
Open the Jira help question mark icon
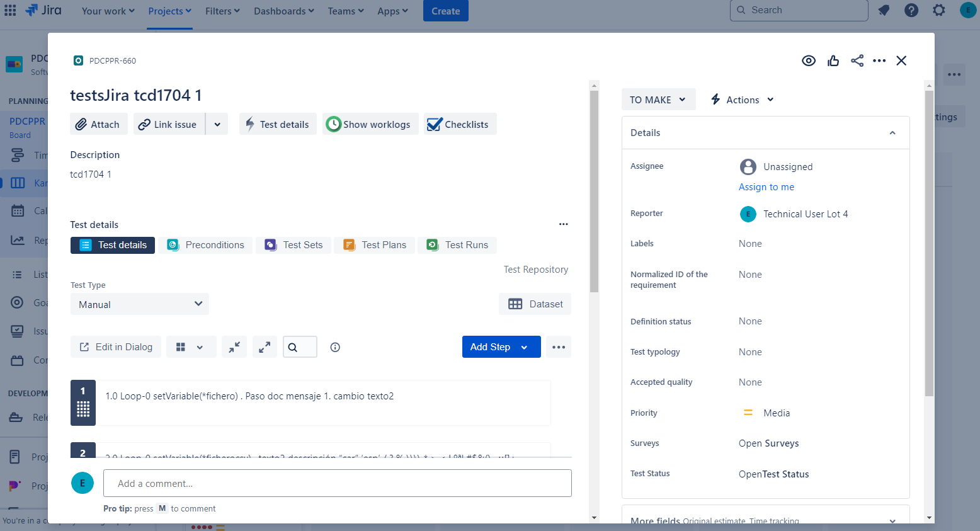click(911, 11)
